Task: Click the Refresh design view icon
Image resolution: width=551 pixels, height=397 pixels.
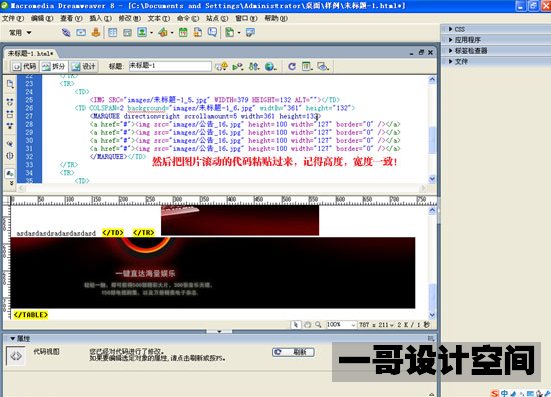Action: coord(292,66)
